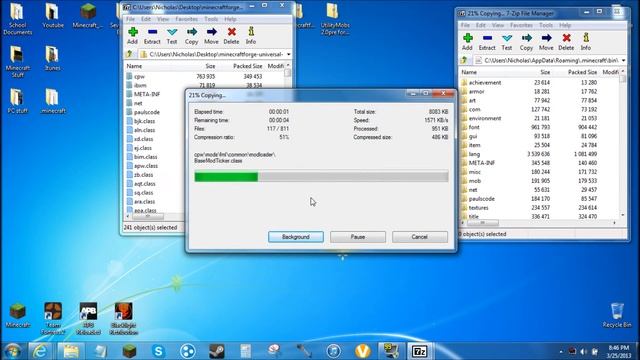
Task: Open PC stuff desktop folder
Action: [x=17, y=101]
